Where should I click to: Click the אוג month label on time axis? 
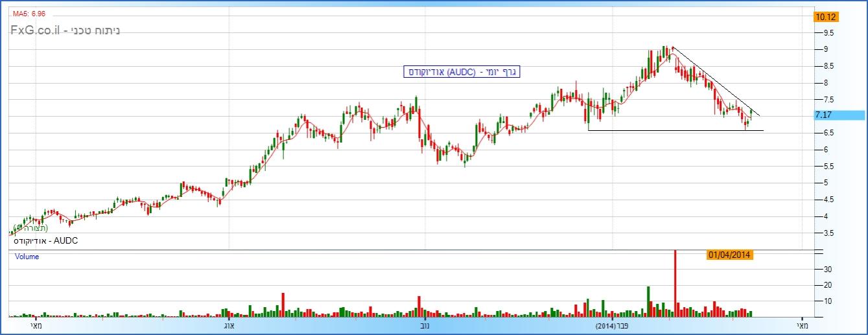pos(228,326)
